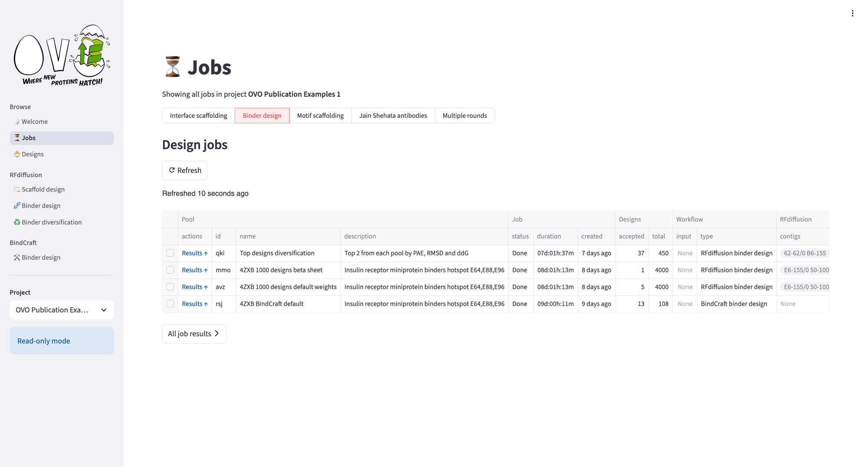
Task: Switch to the Motif scaffolding tab
Action: pos(320,115)
